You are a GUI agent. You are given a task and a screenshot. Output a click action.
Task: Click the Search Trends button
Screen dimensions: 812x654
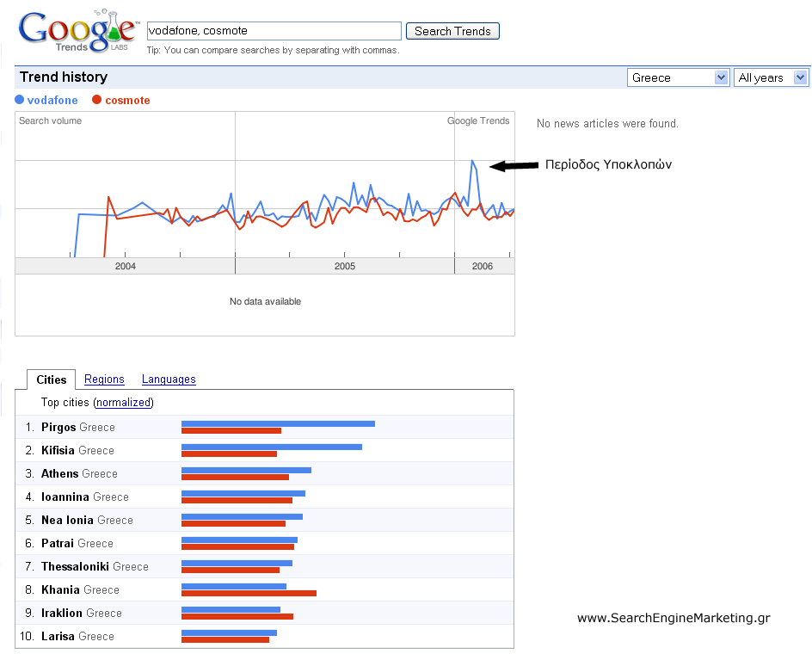(x=452, y=31)
